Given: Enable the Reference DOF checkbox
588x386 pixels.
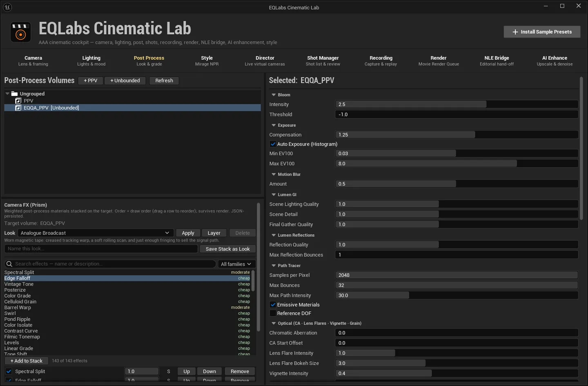Looking at the screenshot, I should pos(273,313).
